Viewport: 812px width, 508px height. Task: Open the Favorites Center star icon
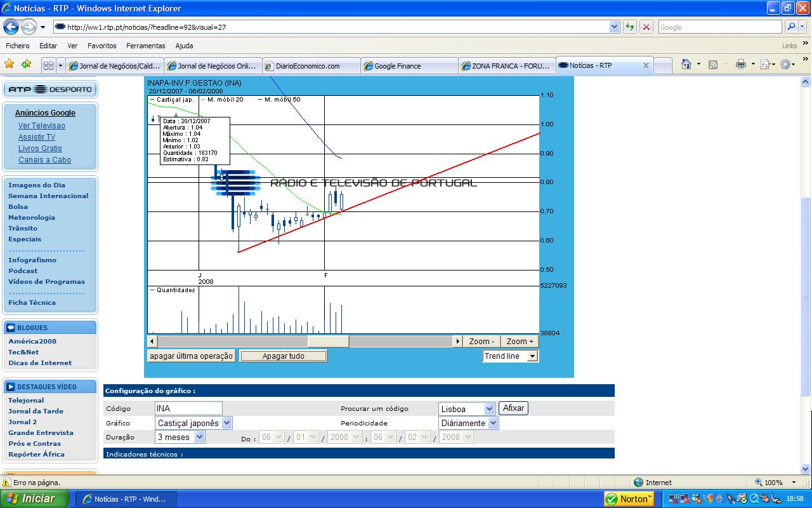click(10, 64)
